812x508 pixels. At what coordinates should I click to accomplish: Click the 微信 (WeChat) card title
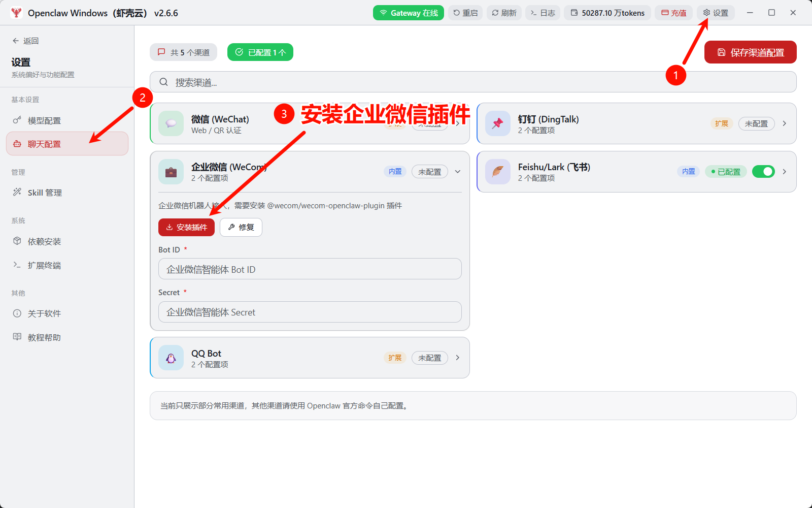(220, 119)
